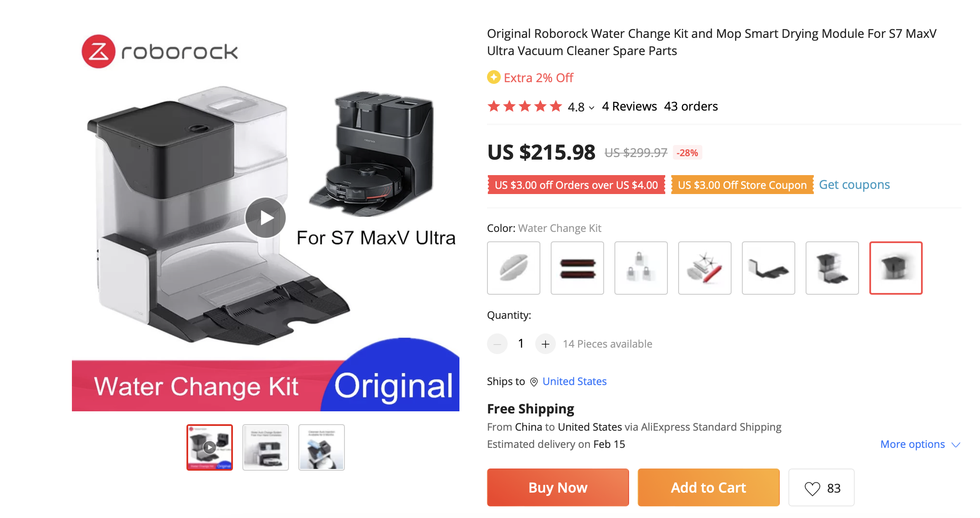Select the full dock station variant
Image resolution: width=980 pixels, height=518 pixels.
point(832,268)
